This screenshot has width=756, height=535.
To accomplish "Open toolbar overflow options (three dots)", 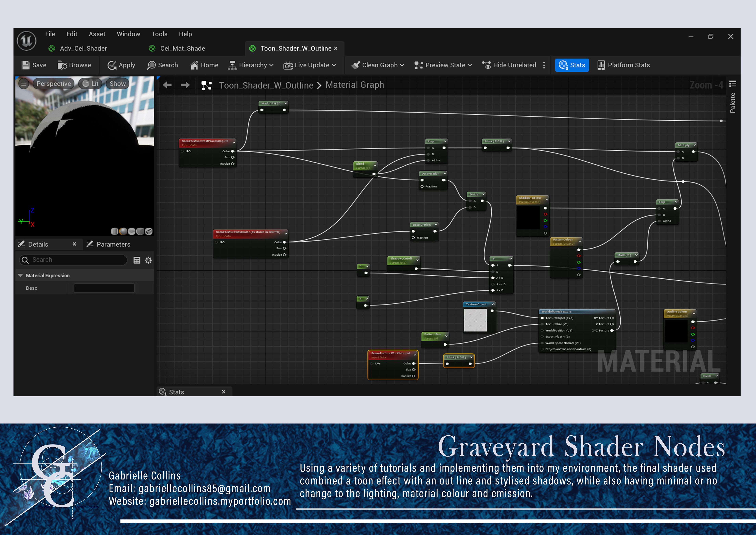I will pyautogui.click(x=544, y=65).
